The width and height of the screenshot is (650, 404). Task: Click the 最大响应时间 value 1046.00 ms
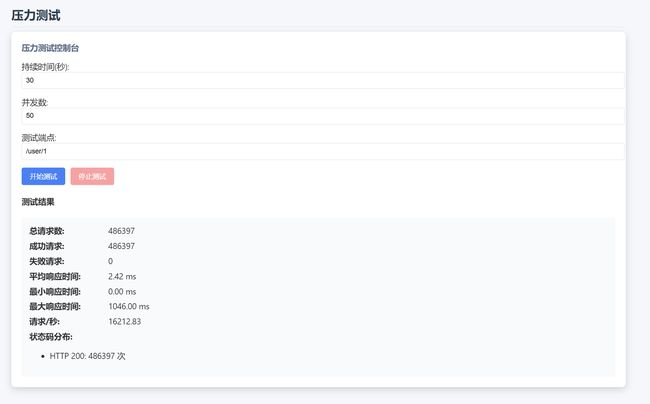pyautogui.click(x=129, y=307)
